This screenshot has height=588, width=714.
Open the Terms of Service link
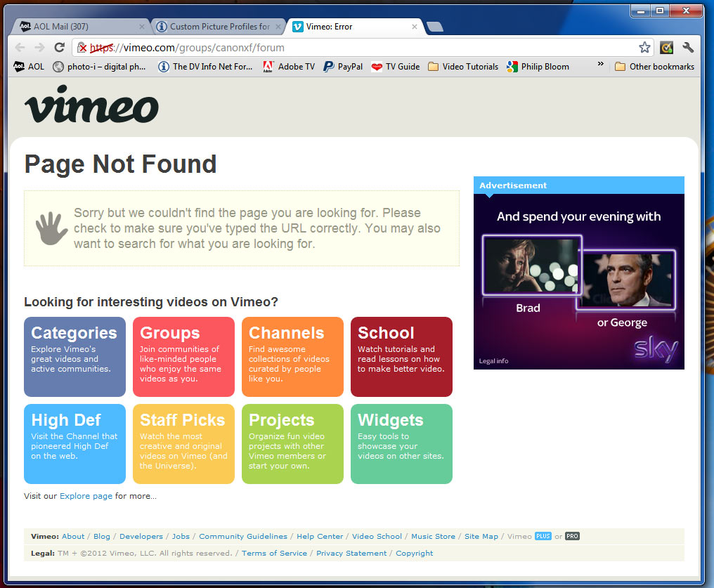pyautogui.click(x=274, y=553)
